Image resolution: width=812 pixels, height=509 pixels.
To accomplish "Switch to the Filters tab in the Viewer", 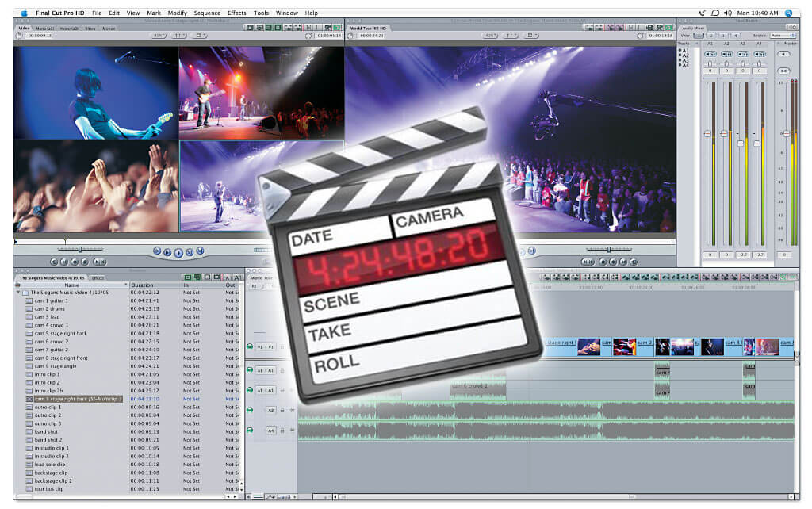I will tap(90, 29).
